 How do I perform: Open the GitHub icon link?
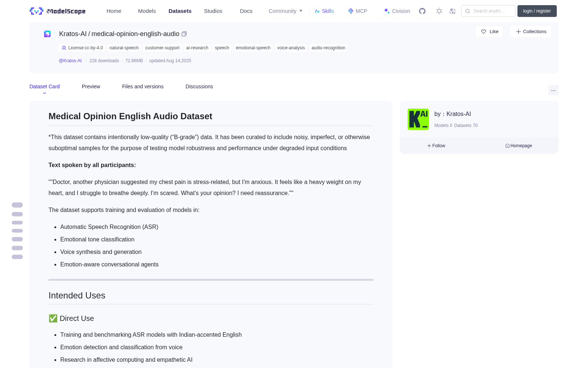[422, 11]
